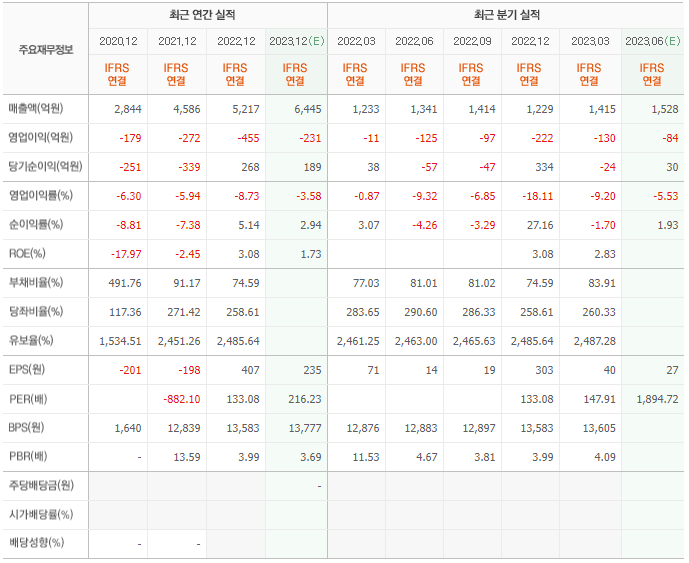Image resolution: width=689 pixels, height=563 pixels.
Task: Select the 배당성향(%) row label
Action: [x=36, y=543]
